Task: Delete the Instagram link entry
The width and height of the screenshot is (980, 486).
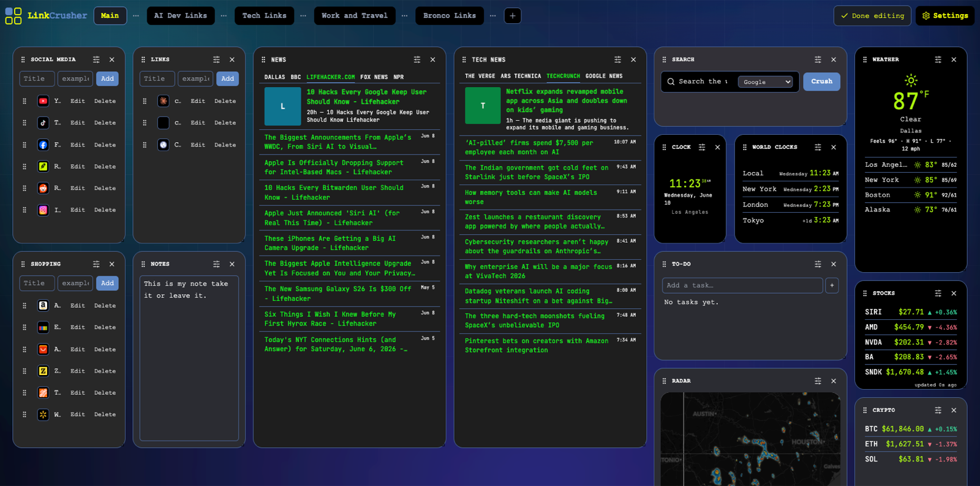Action: click(105, 210)
